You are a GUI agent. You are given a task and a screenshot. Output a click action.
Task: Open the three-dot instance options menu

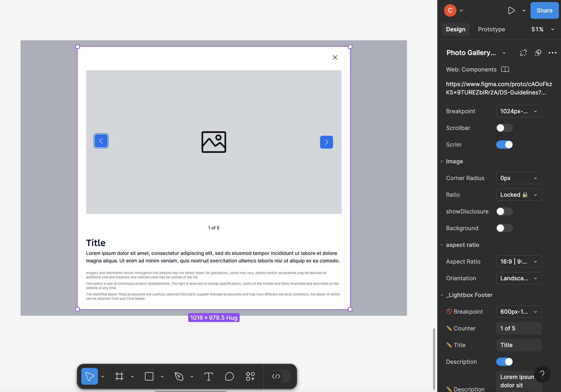coord(552,53)
